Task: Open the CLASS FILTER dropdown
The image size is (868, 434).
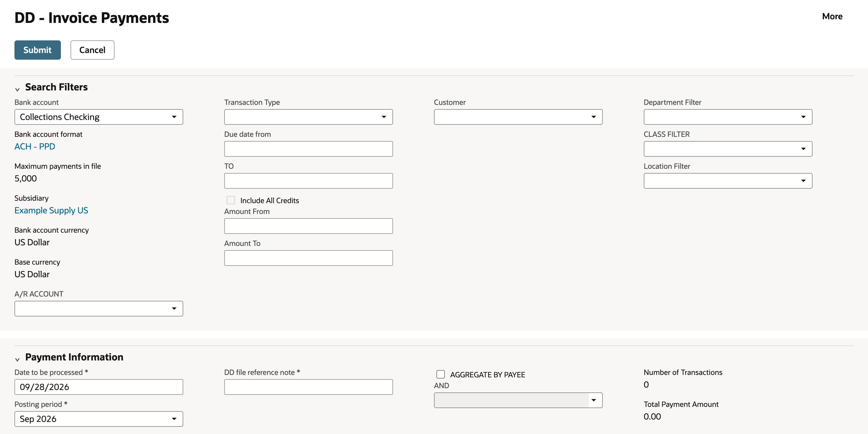Action: click(x=728, y=149)
